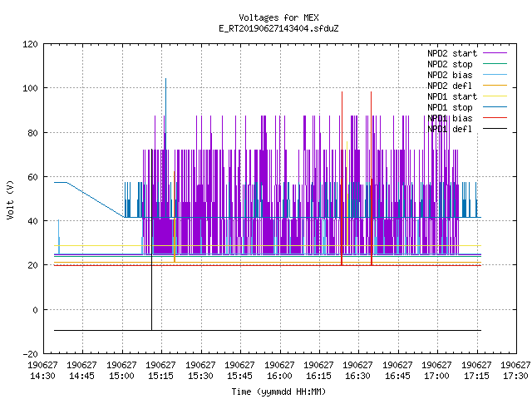Click the green NPD2 stop legend line

pos(495,64)
